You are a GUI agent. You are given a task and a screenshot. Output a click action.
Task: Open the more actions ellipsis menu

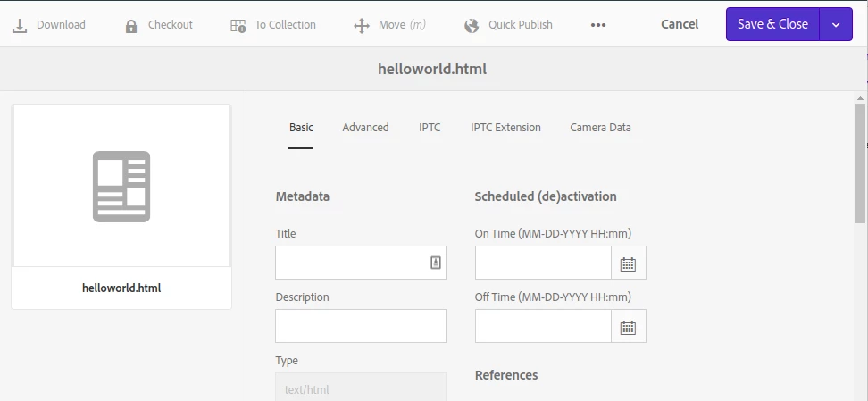(598, 25)
